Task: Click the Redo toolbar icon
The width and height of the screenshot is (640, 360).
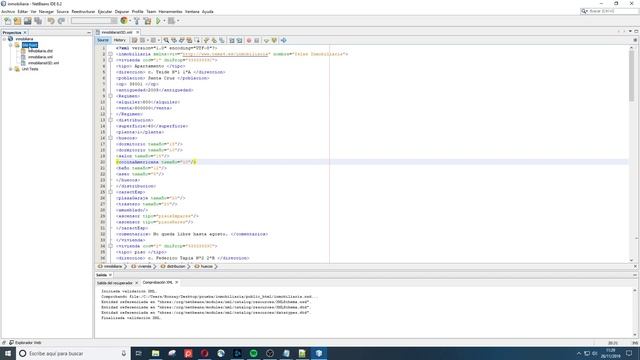Action: (61, 21)
